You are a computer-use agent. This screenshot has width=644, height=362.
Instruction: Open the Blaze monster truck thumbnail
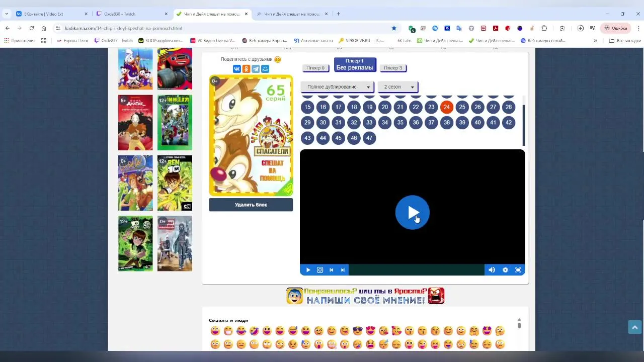point(175,69)
